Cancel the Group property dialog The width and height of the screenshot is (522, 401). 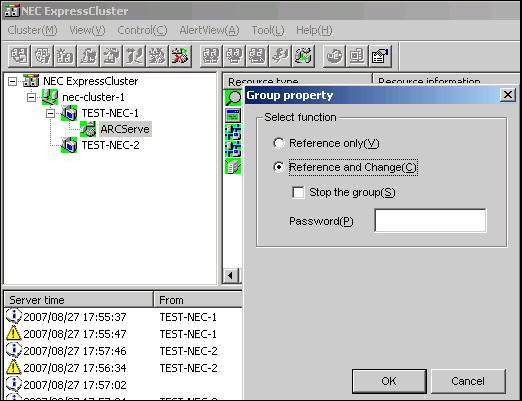tap(468, 381)
